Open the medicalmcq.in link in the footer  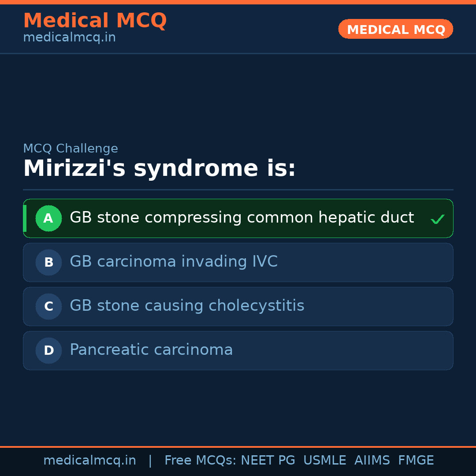pyautogui.click(x=89, y=461)
